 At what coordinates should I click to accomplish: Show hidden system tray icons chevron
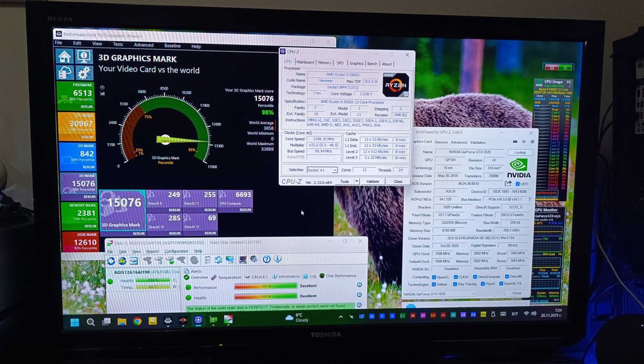click(x=341, y=317)
